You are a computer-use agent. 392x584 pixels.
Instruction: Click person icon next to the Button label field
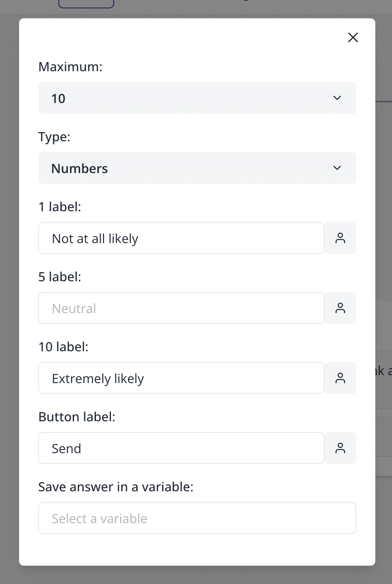coord(340,448)
